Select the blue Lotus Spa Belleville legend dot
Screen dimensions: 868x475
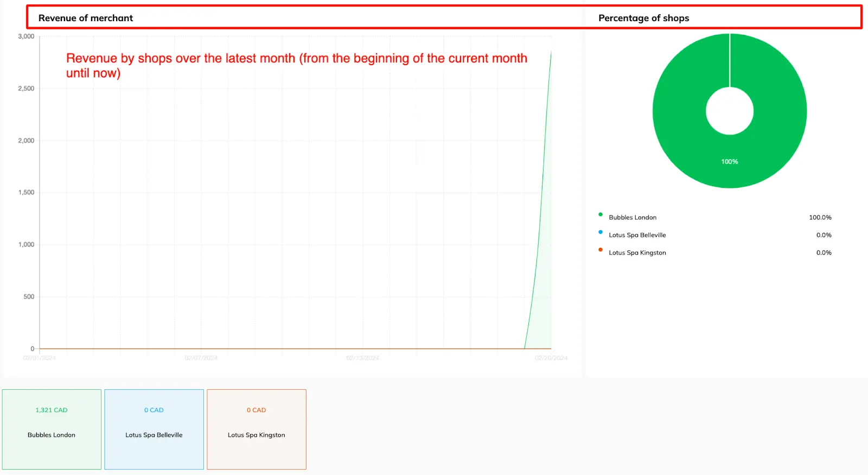click(x=601, y=232)
